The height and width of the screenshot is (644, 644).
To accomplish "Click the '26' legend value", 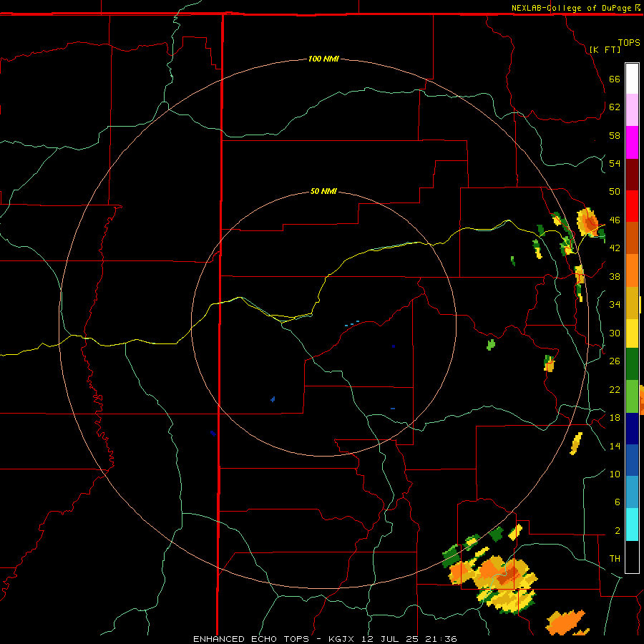I will click(615, 361).
